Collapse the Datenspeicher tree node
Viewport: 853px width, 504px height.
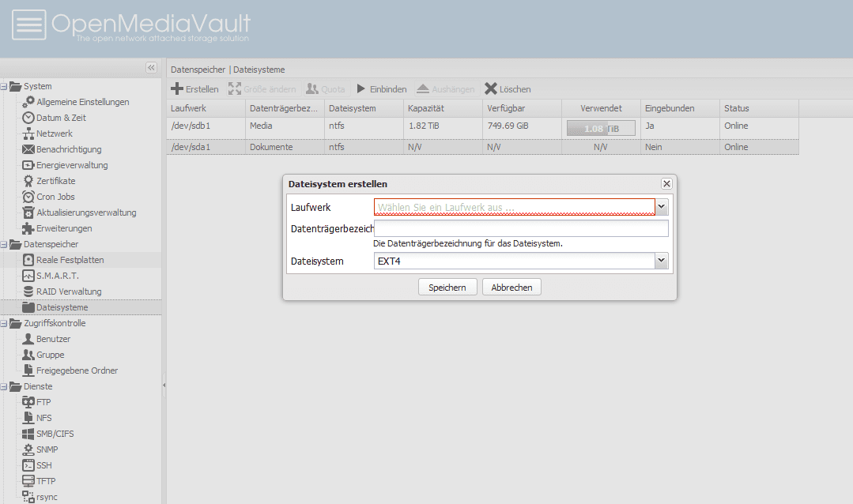pos(4,245)
